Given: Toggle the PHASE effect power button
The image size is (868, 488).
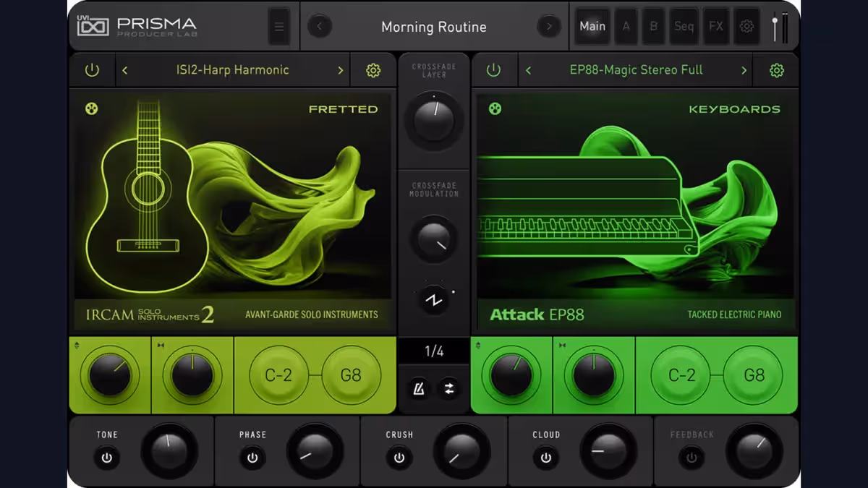Looking at the screenshot, I should 252,458.
